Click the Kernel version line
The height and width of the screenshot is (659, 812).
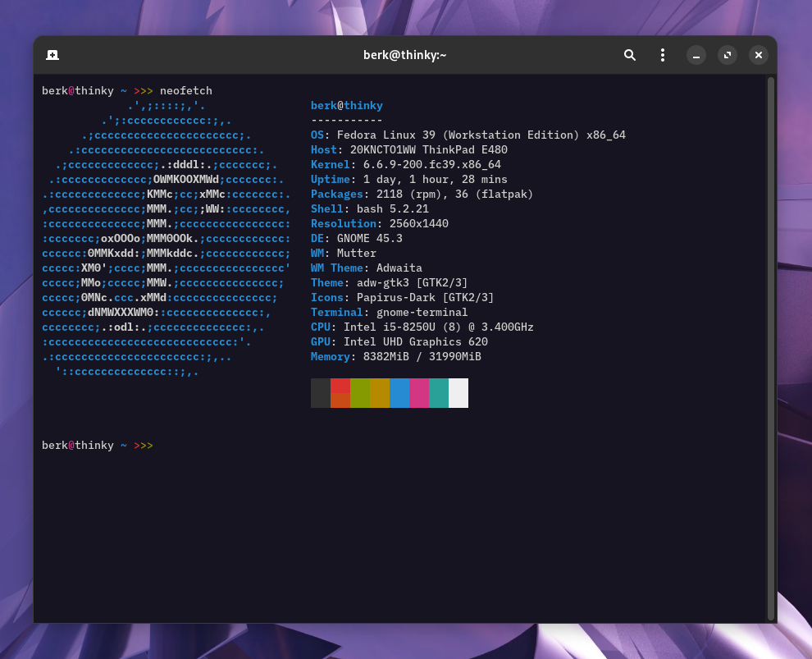click(406, 164)
